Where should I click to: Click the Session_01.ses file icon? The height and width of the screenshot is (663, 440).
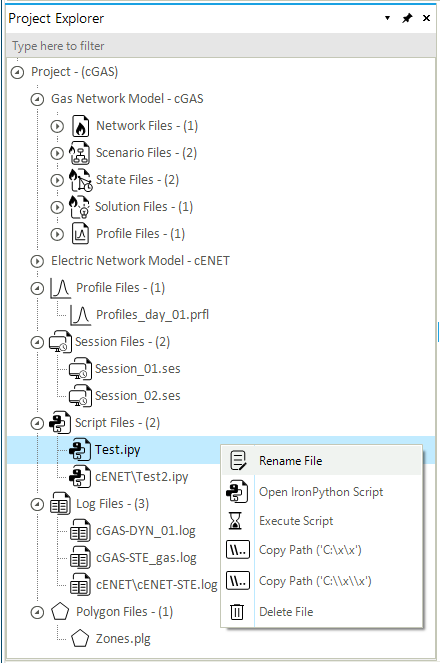click(x=80, y=369)
